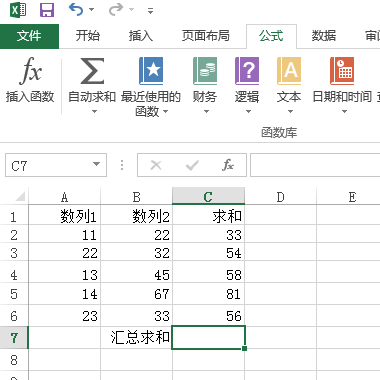Click inside the formula bar input

click(315, 165)
